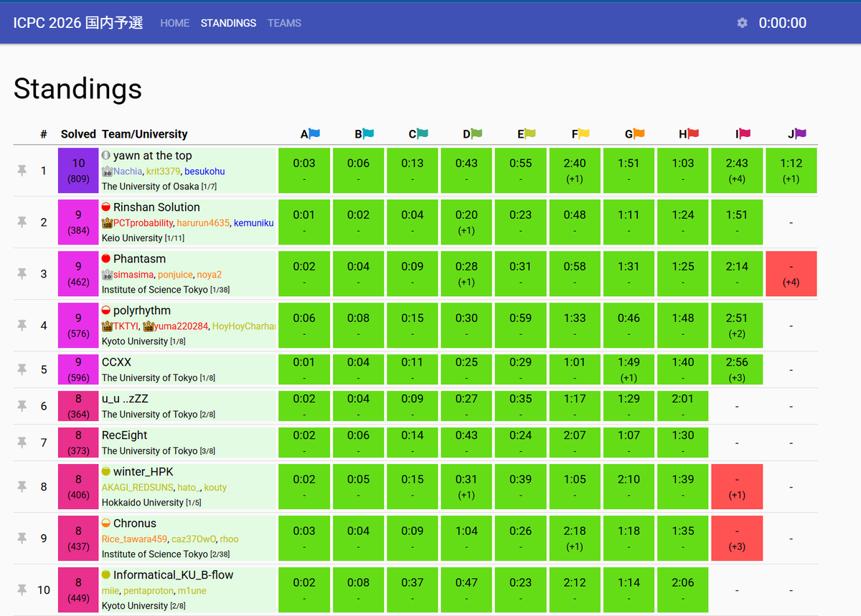Click the Team/University column header
Screen dimensions: 861x616
[x=145, y=134]
